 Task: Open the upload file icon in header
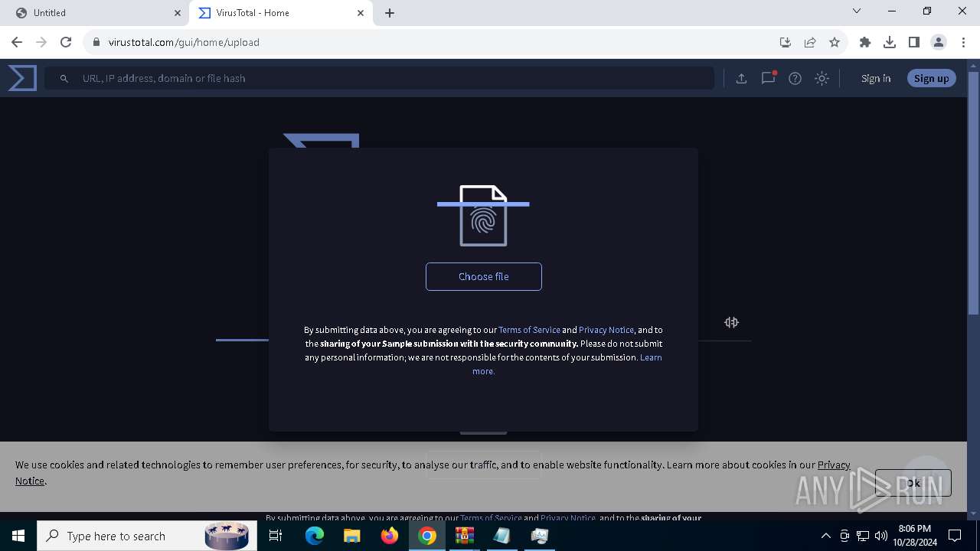click(741, 78)
